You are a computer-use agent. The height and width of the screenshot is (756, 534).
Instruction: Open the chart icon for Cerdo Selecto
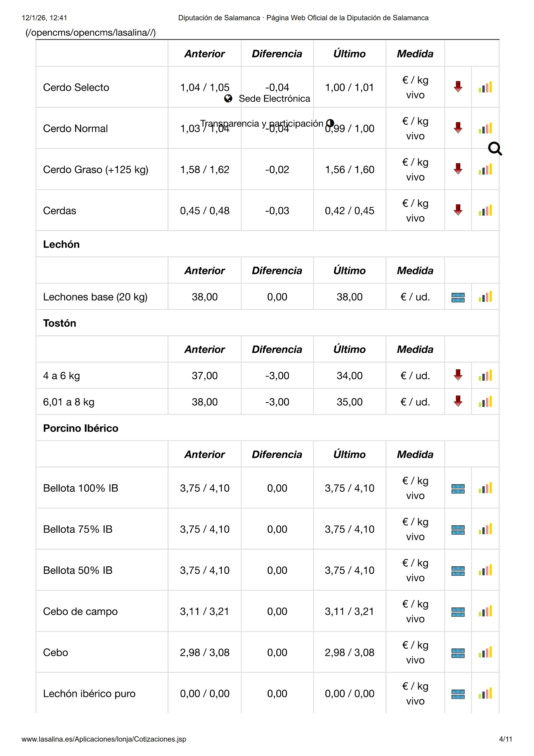click(x=485, y=87)
